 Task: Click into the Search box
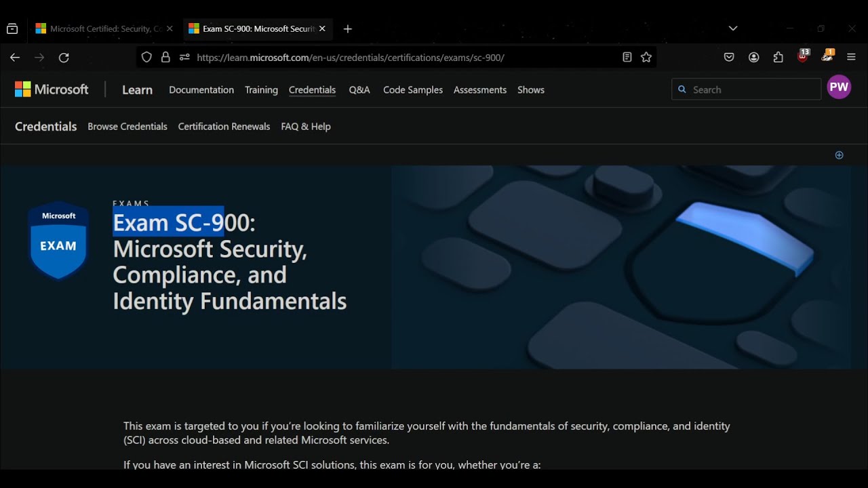(x=746, y=89)
